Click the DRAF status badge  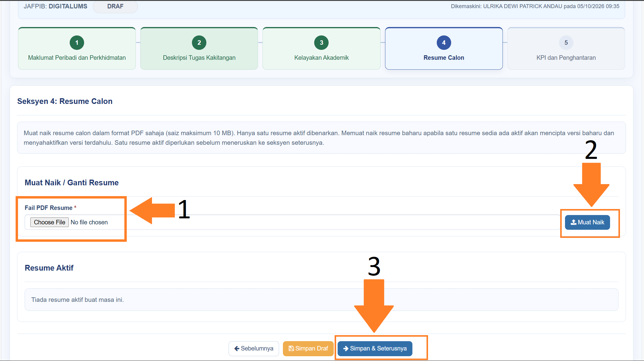coord(115,6)
